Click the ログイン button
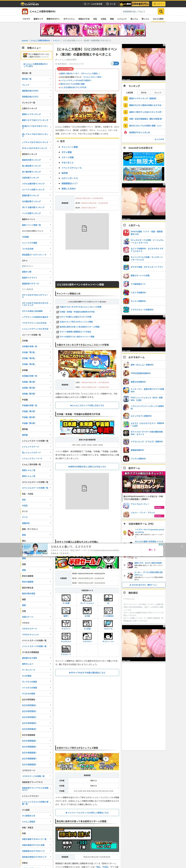Viewport: 186px width, 868px height. (159, 4)
